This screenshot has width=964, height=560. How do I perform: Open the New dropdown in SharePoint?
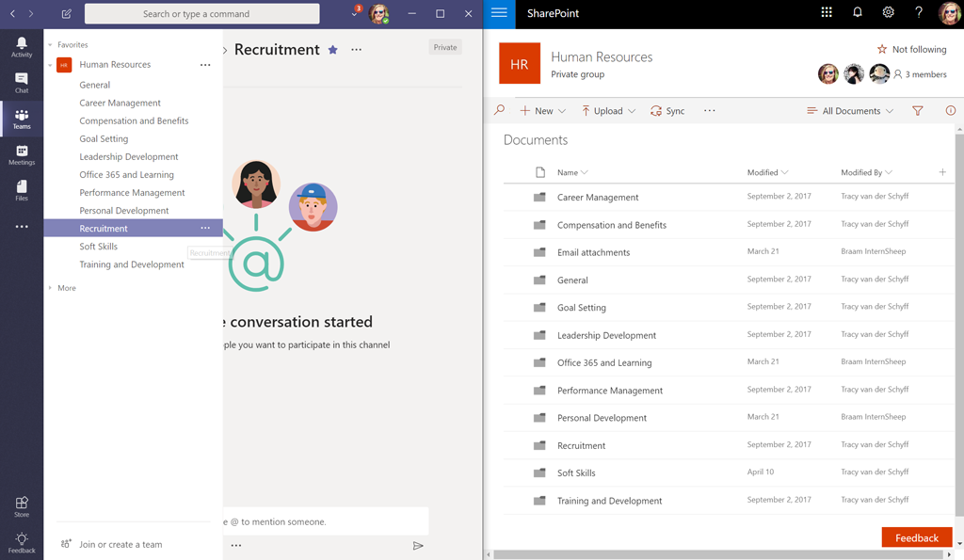point(543,111)
